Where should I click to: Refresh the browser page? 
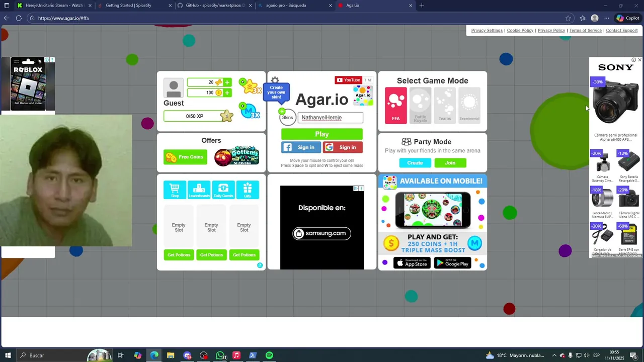[x=19, y=18]
